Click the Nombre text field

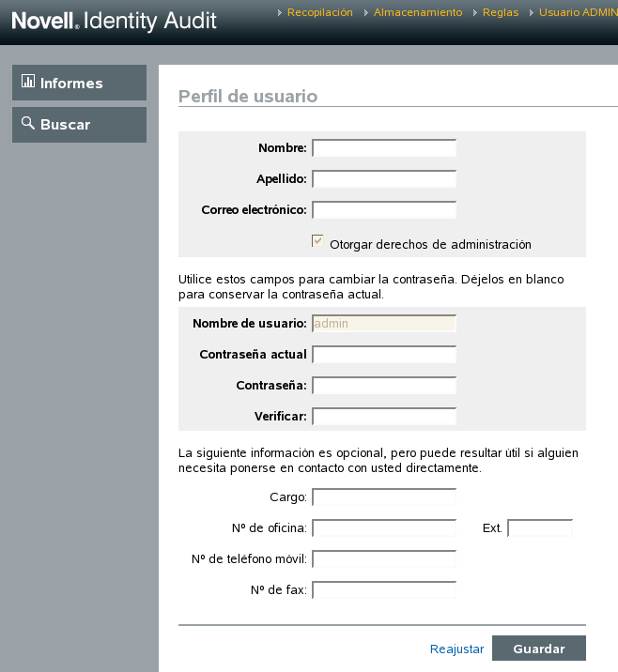tap(384, 148)
